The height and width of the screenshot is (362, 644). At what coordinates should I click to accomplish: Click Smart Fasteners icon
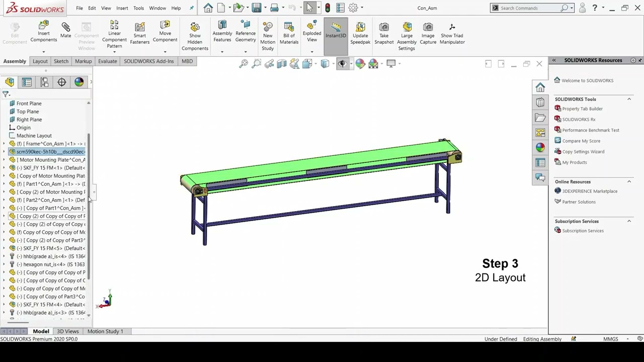(x=140, y=33)
